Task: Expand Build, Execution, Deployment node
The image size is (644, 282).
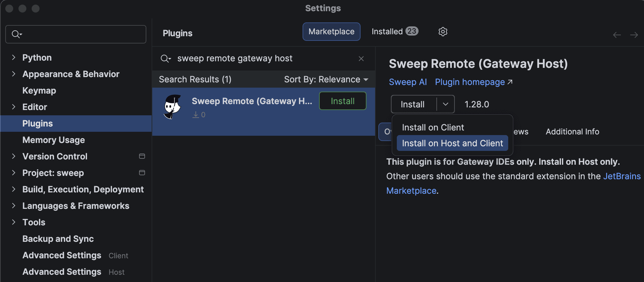Action: [14, 189]
